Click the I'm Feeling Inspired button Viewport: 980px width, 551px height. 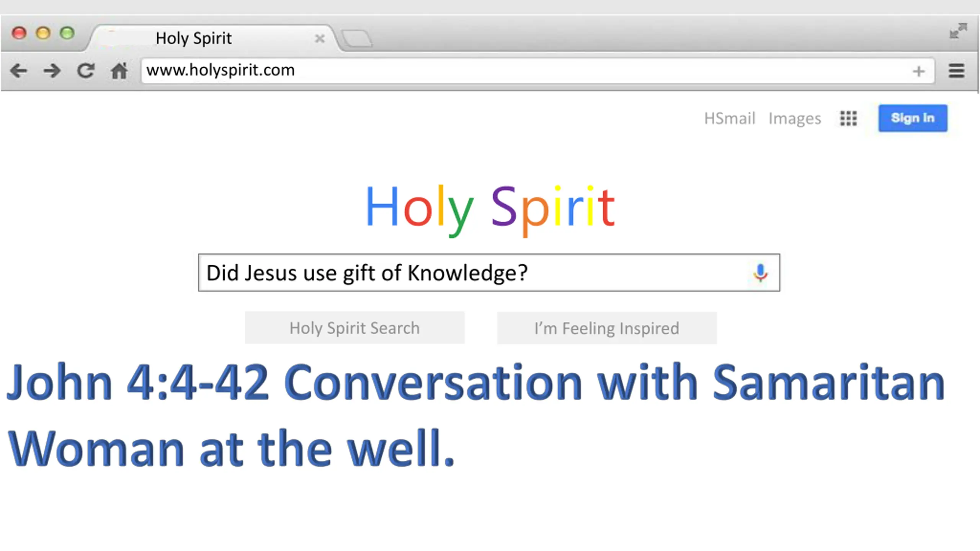[607, 328]
